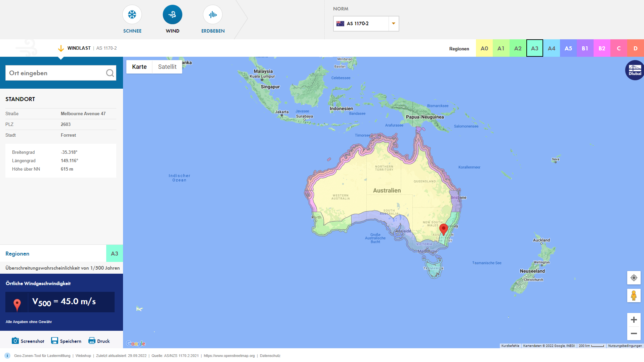
Task: Activate the geolocation crosshair icon
Action: (x=634, y=278)
